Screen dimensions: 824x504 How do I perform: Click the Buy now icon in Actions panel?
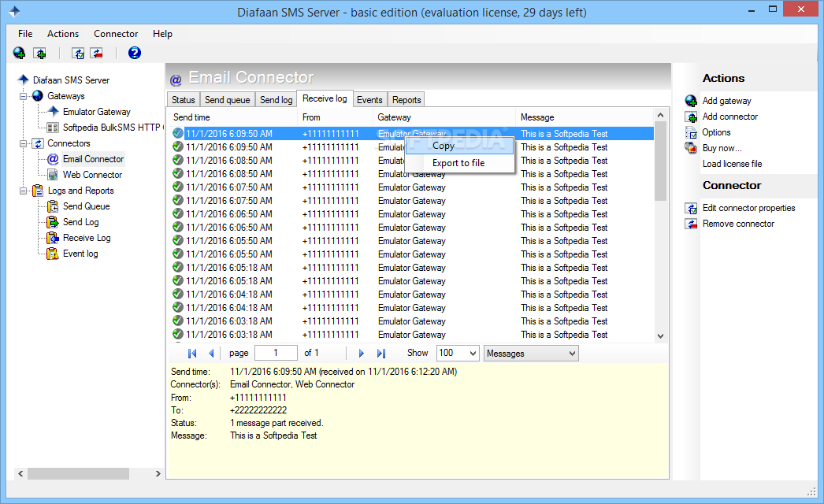pos(691,148)
